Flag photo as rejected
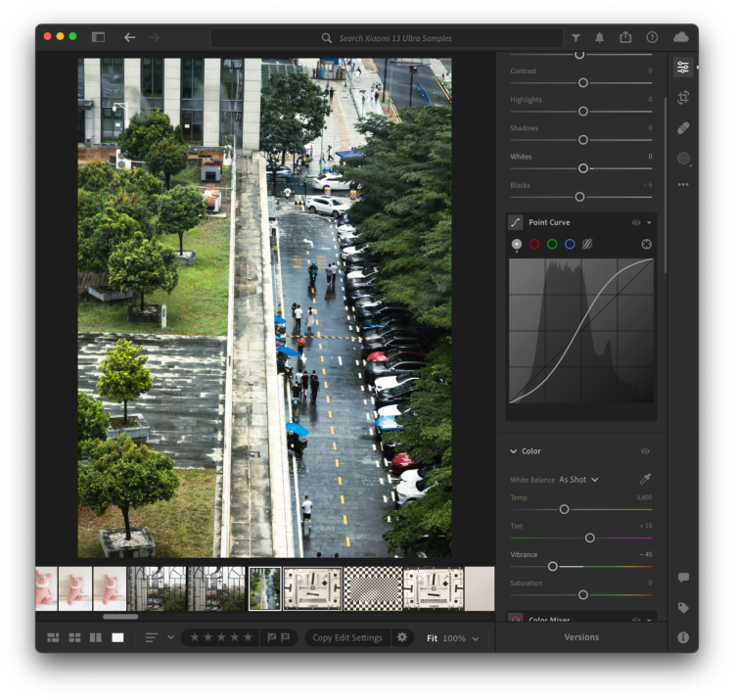734x700 pixels. (285, 637)
